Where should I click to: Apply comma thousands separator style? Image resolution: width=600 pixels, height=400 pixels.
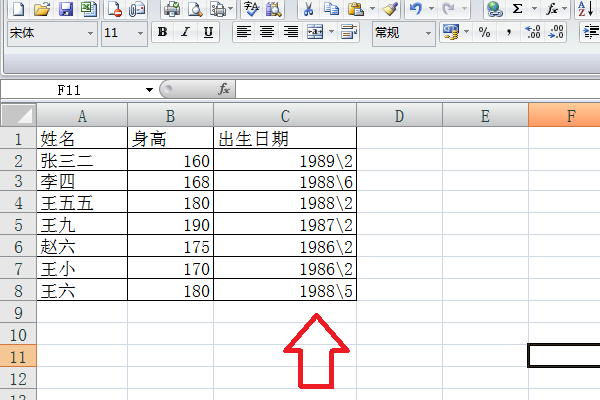point(508,32)
